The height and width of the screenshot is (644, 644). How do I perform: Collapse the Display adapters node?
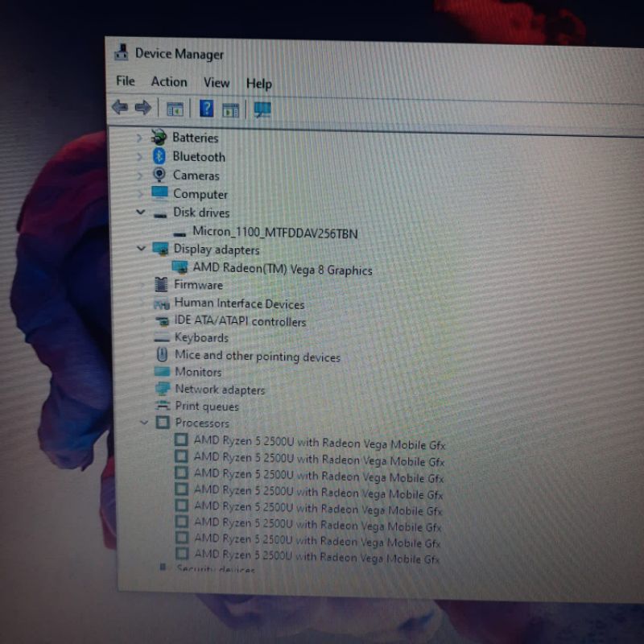(x=142, y=248)
